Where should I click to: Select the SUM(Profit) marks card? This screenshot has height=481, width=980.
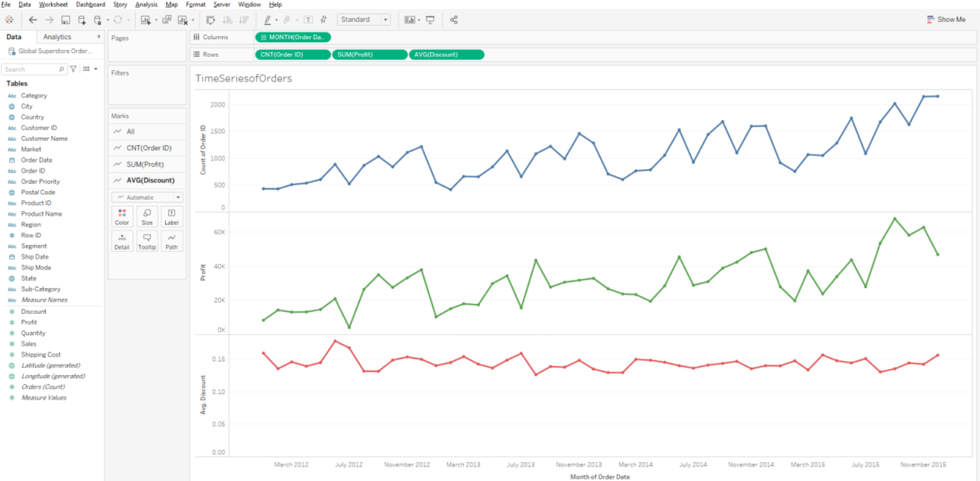tap(145, 164)
